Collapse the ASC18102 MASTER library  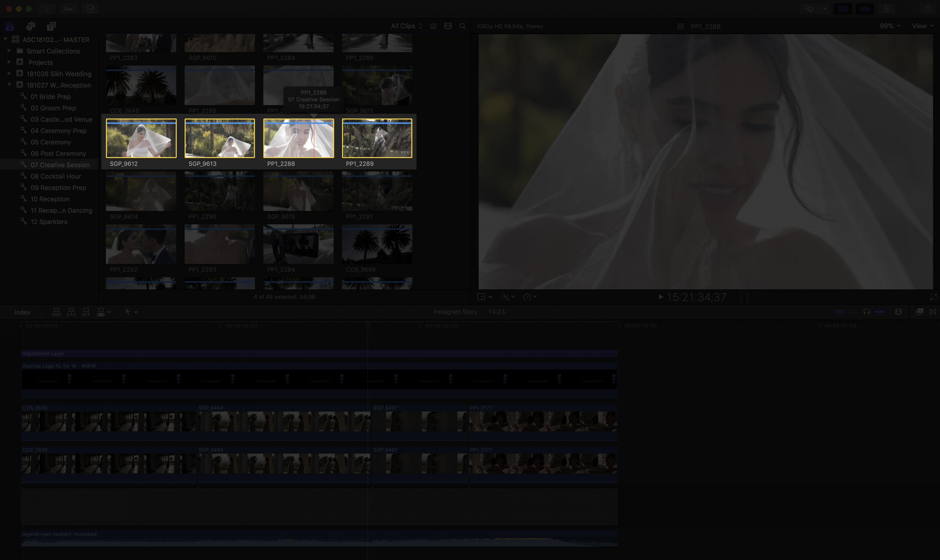pos(5,39)
